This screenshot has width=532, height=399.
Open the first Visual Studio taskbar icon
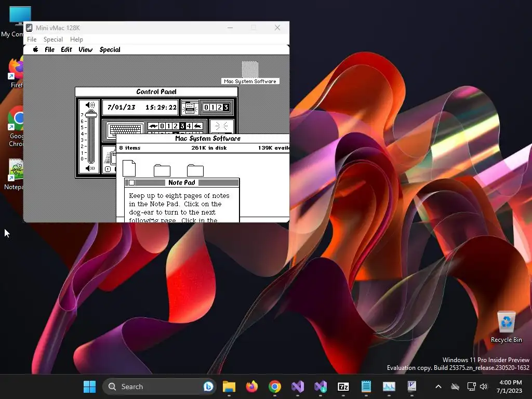[298, 387]
